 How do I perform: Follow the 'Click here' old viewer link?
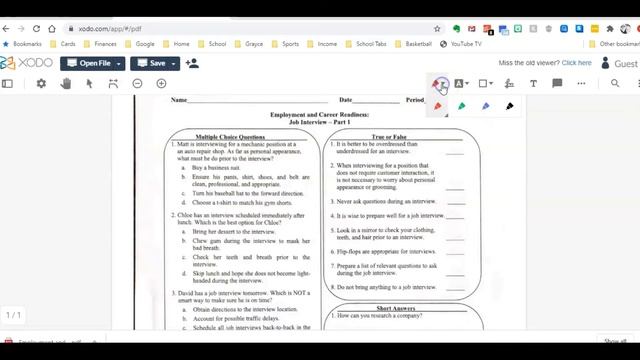coord(576,63)
